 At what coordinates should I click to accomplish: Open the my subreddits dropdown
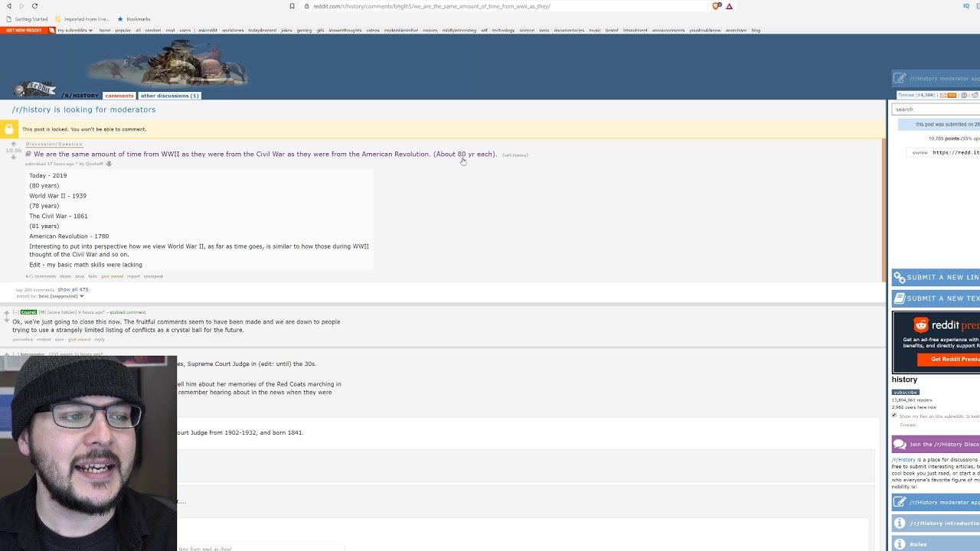74,31
